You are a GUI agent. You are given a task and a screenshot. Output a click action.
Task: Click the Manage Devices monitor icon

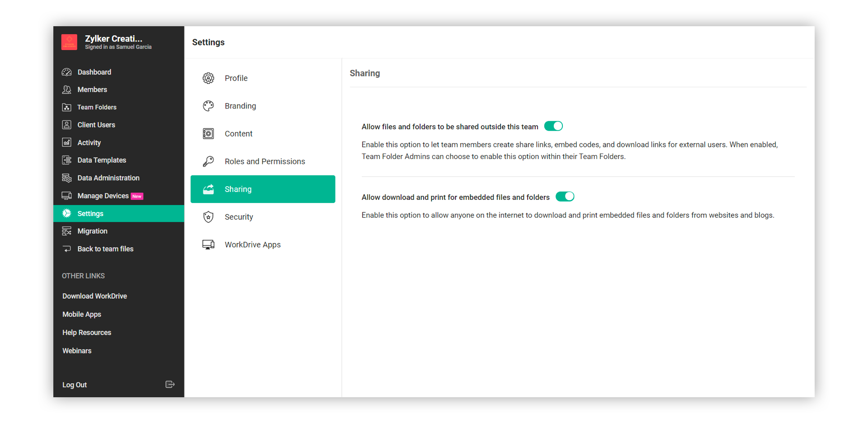coord(67,196)
